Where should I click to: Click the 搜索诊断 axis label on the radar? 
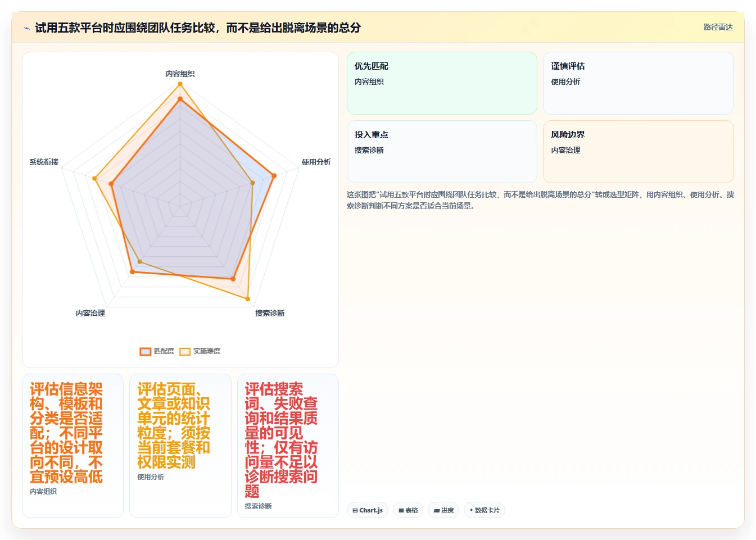pos(270,313)
